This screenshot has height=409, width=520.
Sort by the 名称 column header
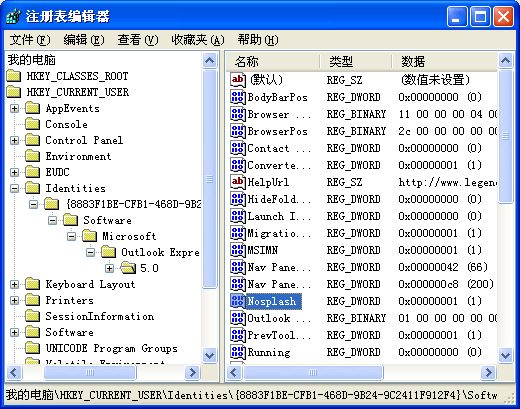[x=273, y=61]
